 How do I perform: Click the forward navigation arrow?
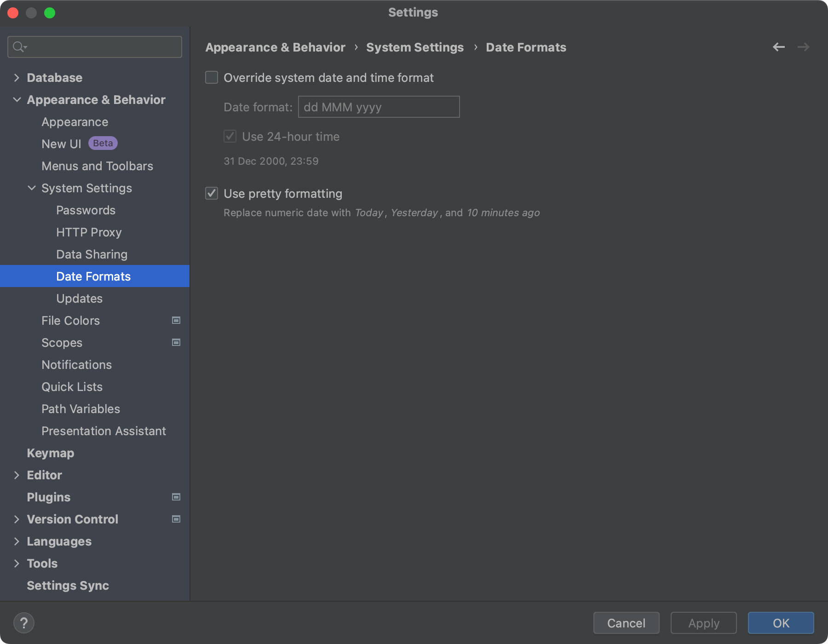click(803, 46)
